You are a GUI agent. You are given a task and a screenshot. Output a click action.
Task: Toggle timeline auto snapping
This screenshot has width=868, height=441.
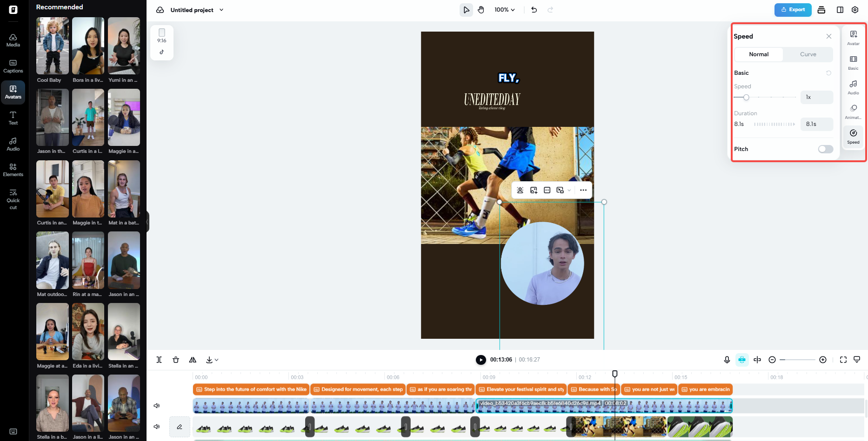742,360
